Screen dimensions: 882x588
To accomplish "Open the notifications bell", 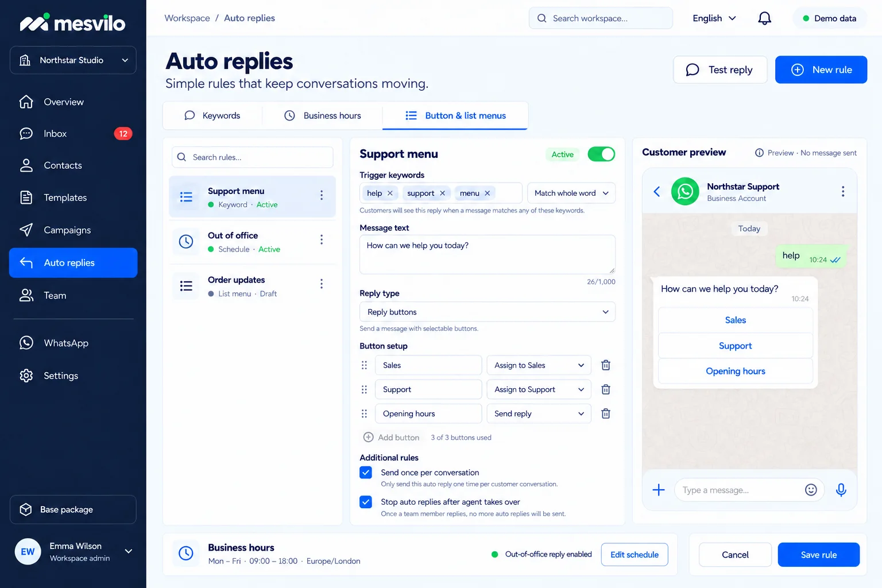I will [764, 18].
